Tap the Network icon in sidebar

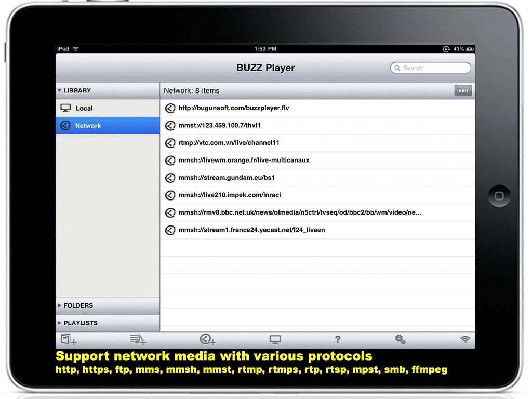click(x=65, y=126)
